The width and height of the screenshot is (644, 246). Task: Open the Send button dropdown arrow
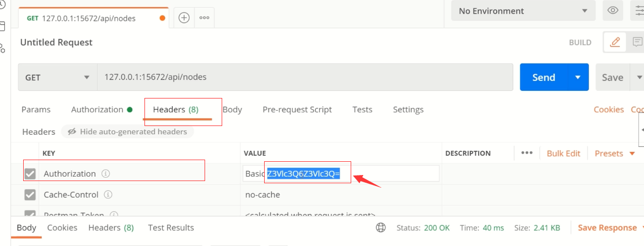(578, 77)
